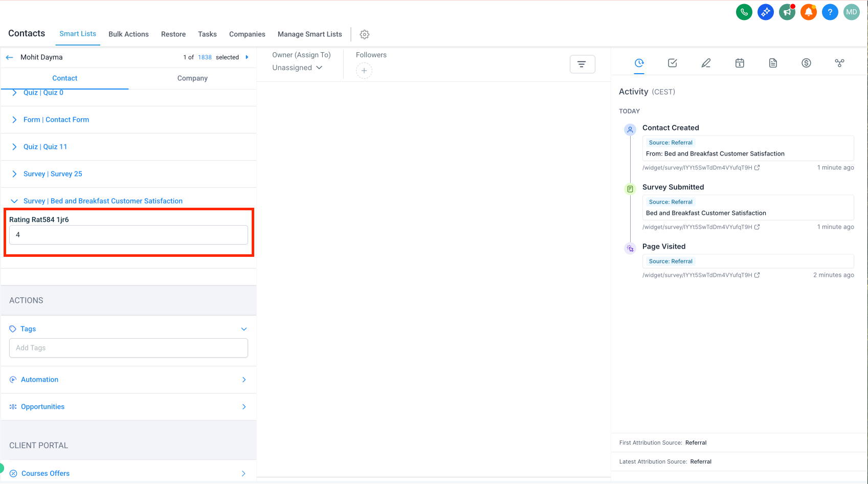The image size is (868, 484).
Task: Switch to the Company tab
Action: tap(192, 78)
